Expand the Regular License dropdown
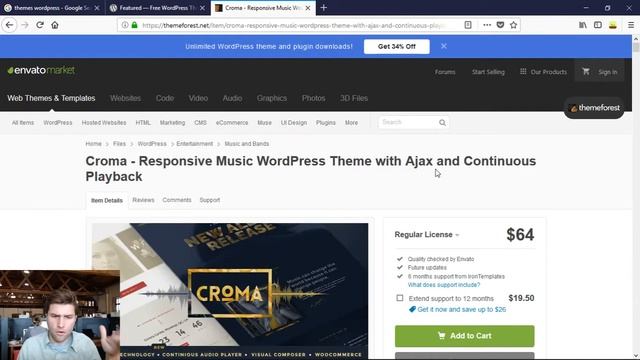The width and height of the screenshot is (640, 360). [427, 235]
